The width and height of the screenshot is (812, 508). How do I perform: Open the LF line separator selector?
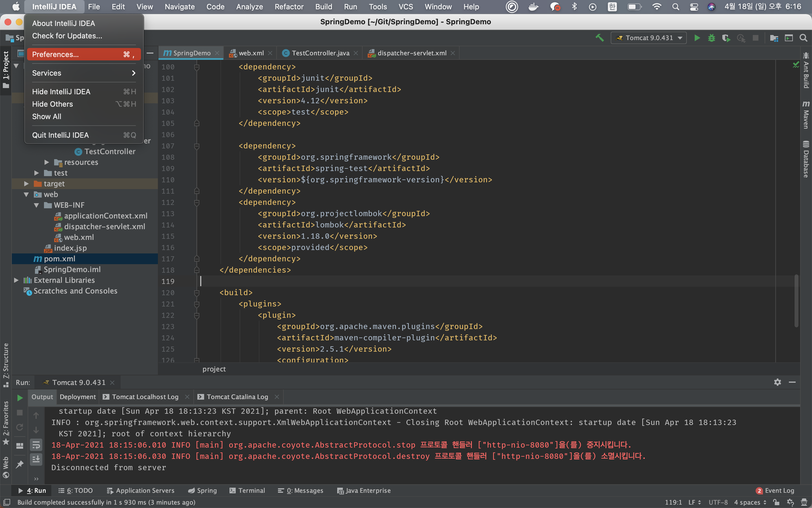694,502
